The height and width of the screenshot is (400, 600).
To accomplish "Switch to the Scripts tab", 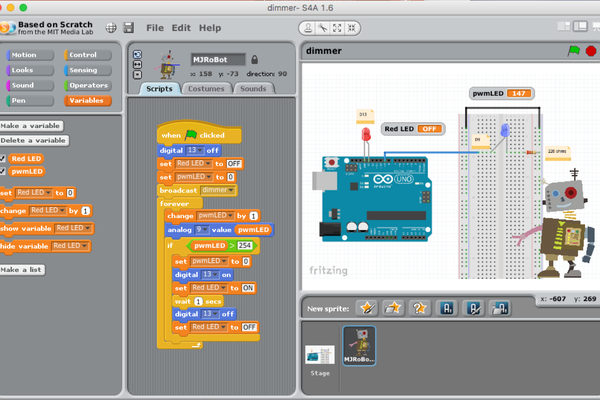I will tap(159, 88).
